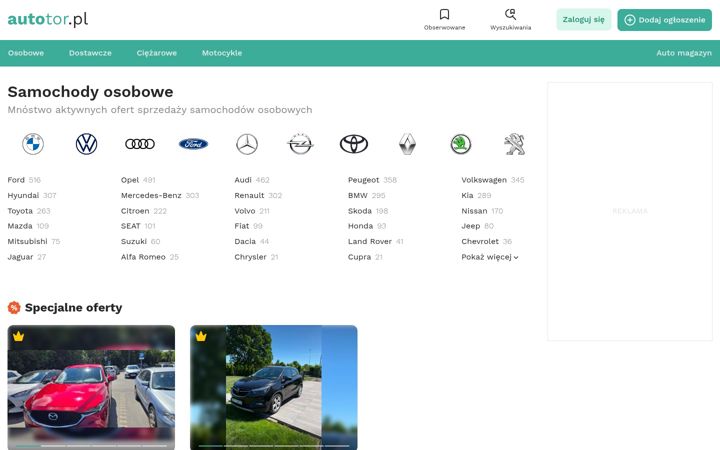The height and width of the screenshot is (450, 720).
Task: Open the Dostawcze tab
Action: pyautogui.click(x=90, y=53)
